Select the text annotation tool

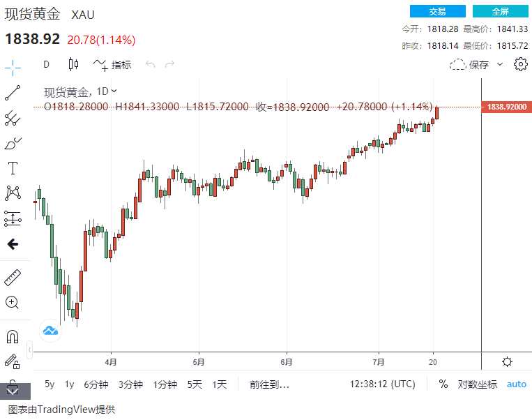click(13, 168)
